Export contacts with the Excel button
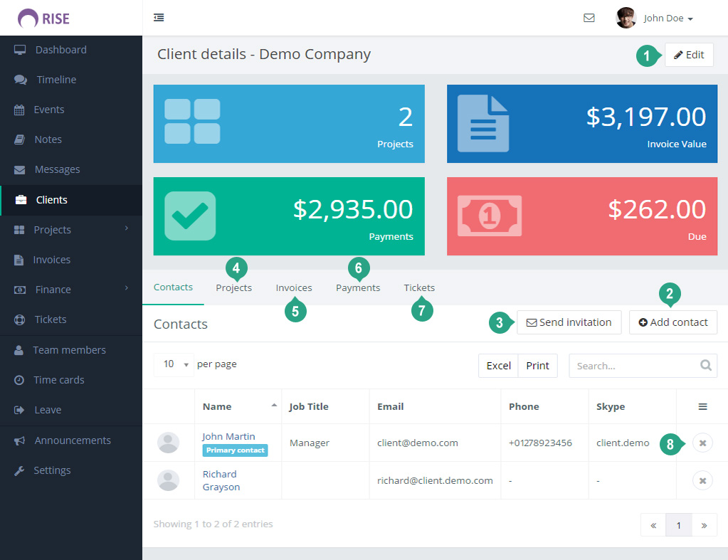 [499, 366]
